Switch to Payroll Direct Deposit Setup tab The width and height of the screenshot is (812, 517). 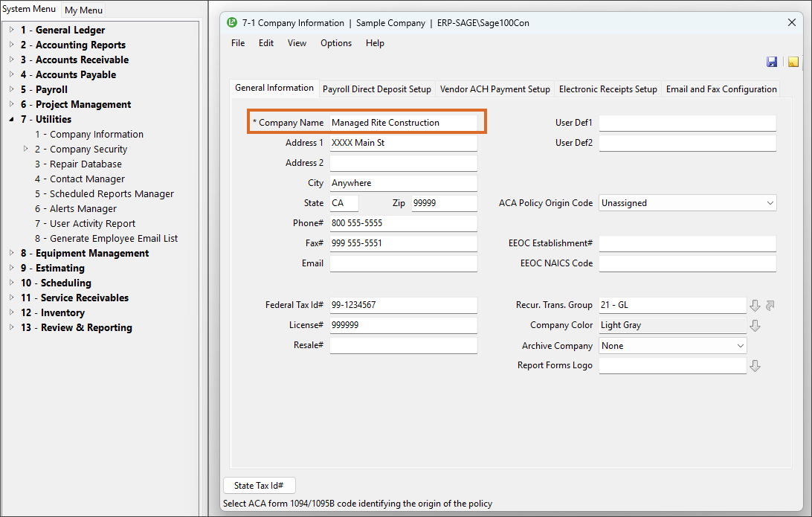tap(376, 89)
